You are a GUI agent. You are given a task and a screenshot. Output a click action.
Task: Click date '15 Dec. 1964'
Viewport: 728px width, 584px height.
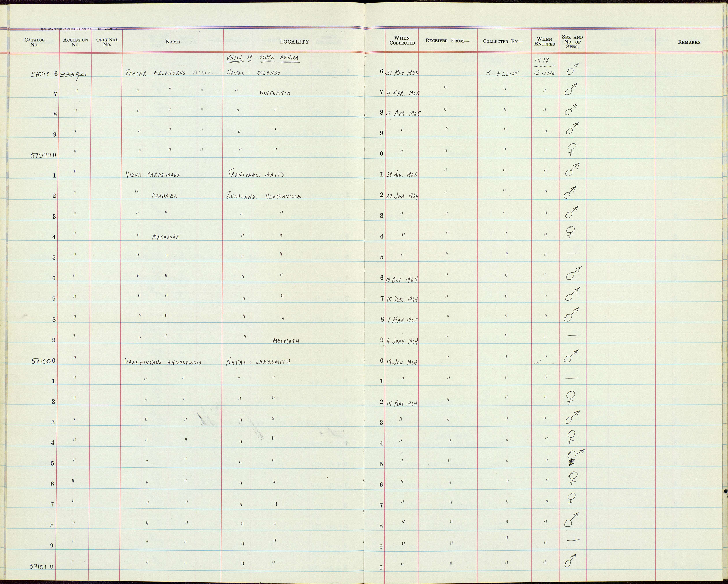pyautogui.click(x=402, y=299)
